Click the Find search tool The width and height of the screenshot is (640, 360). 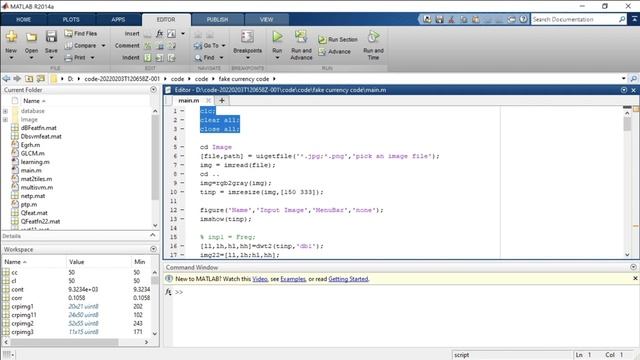[205, 58]
